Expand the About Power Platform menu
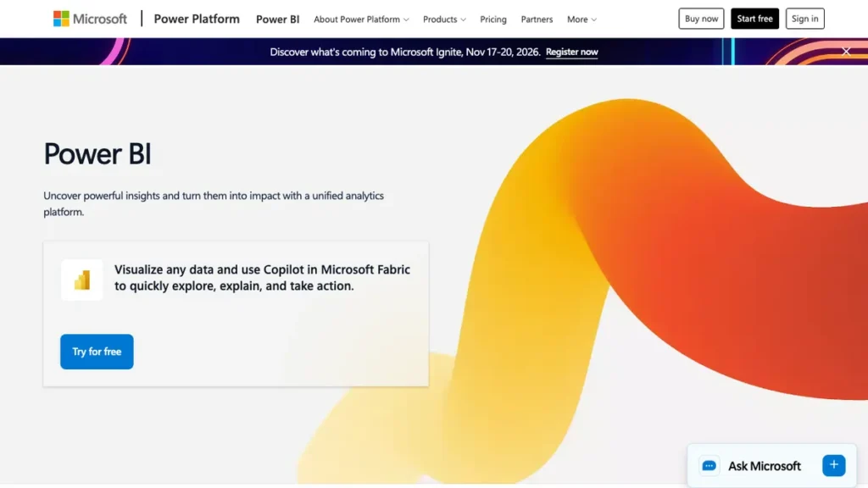 (361, 19)
